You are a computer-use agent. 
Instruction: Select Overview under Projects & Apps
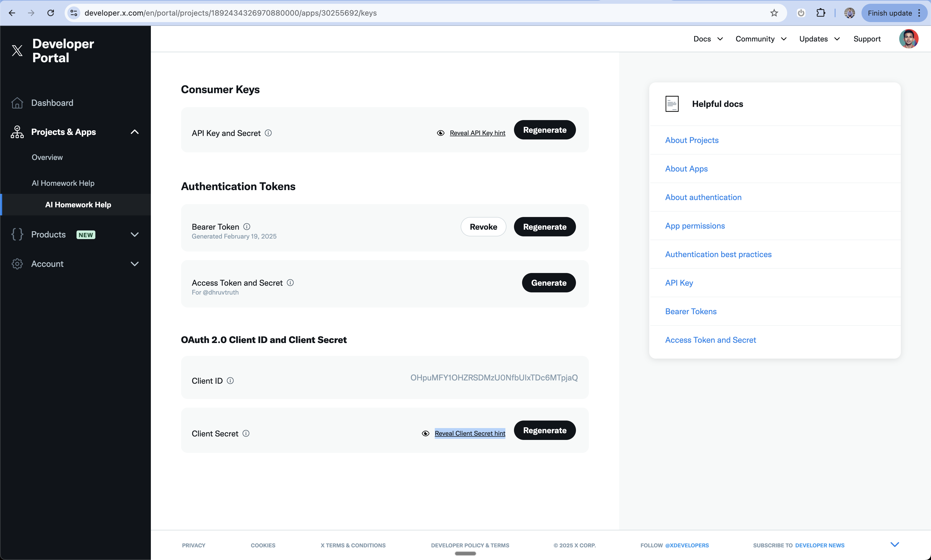tap(47, 157)
